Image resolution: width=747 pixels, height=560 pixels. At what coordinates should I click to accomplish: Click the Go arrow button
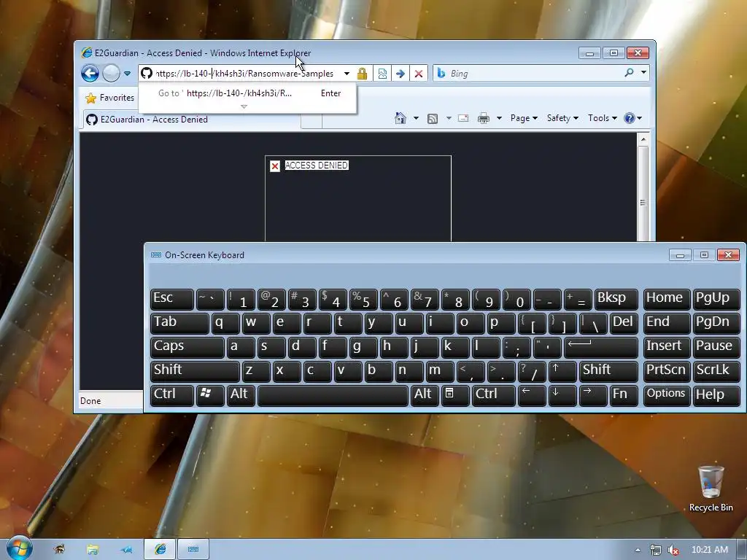(400, 74)
